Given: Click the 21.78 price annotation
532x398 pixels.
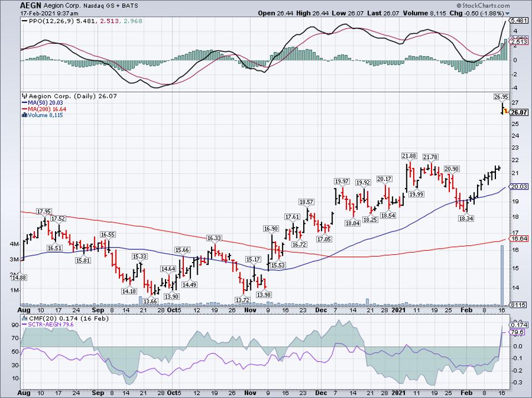Looking at the screenshot, I should (x=430, y=157).
